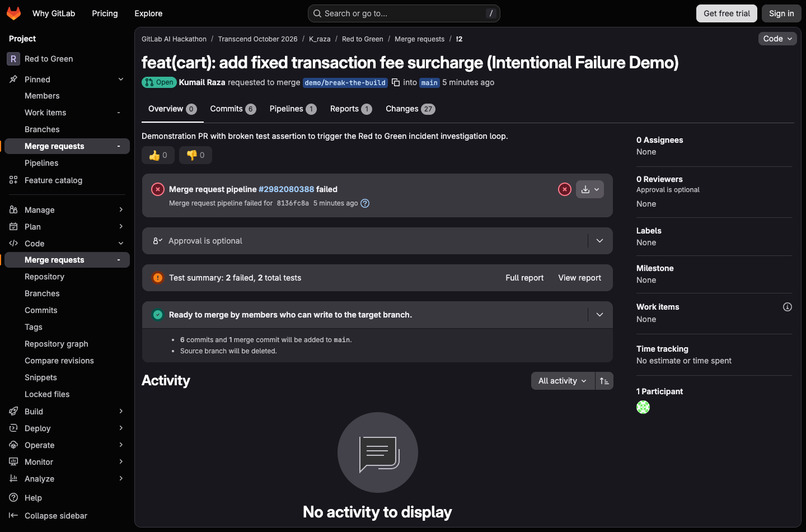Screen dimensions: 806x532
Task: Open Tags in the sidebar
Action: click(x=33, y=327)
